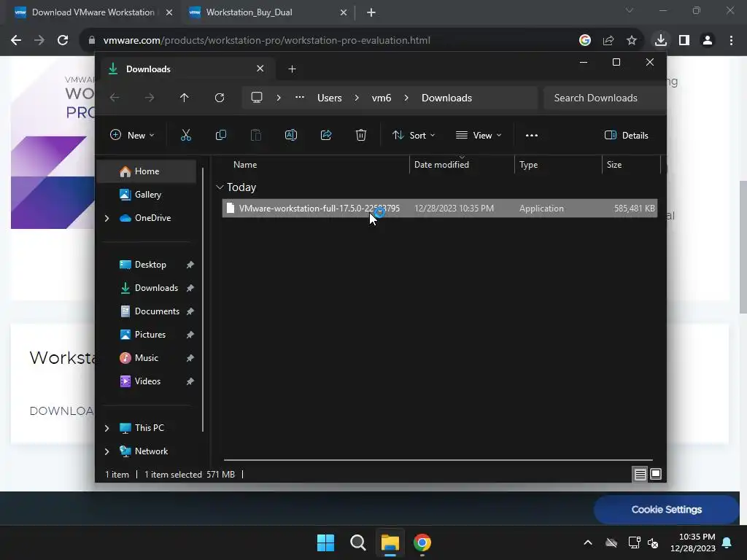Click the Copy icon in Explorer toolbar

tap(220, 135)
